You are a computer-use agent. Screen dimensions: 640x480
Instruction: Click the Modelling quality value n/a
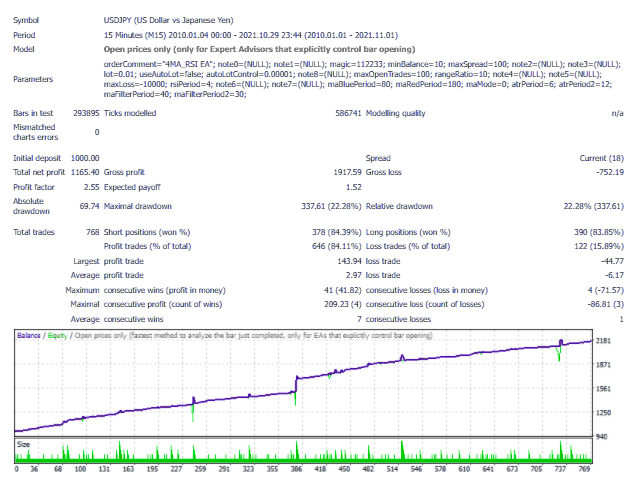click(x=617, y=113)
